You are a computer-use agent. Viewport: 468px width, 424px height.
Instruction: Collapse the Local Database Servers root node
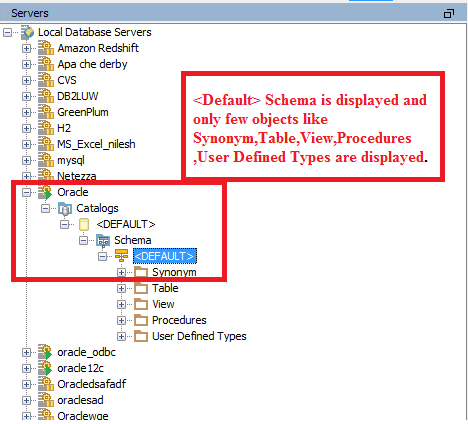click(7, 32)
